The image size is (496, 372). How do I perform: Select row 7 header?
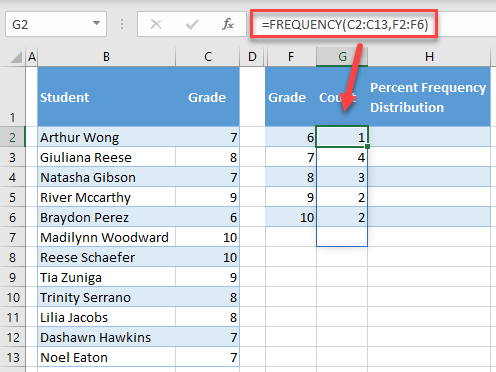point(12,237)
